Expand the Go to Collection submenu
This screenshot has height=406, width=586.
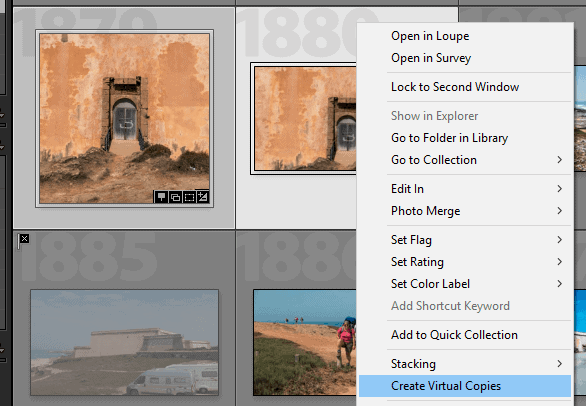465,160
